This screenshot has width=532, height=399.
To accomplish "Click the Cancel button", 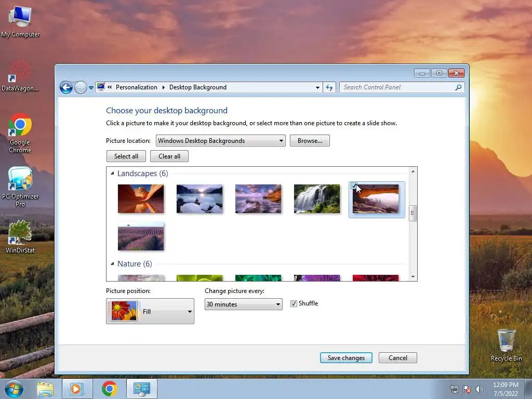I will (x=397, y=357).
